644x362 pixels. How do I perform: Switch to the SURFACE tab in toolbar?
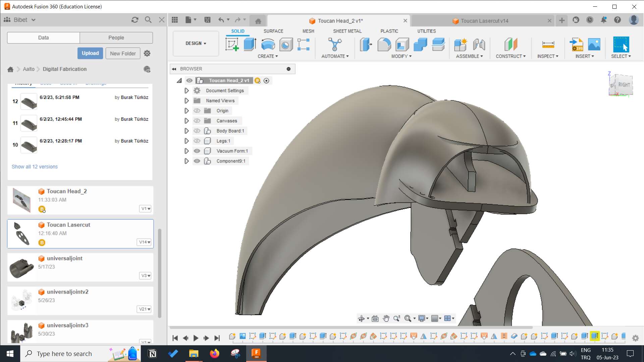click(273, 31)
